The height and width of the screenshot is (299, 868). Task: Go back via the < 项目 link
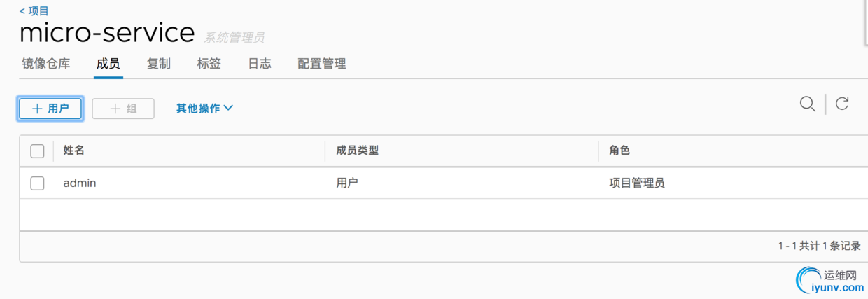[34, 11]
